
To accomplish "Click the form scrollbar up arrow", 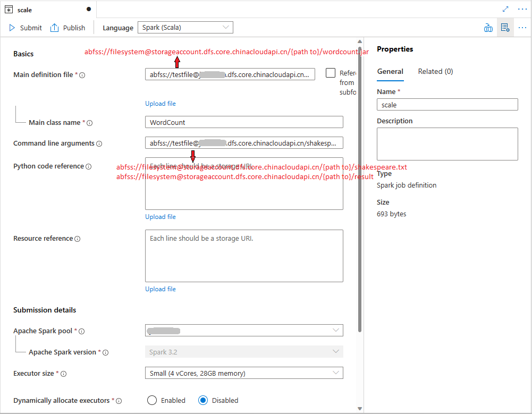I will [360, 41].
